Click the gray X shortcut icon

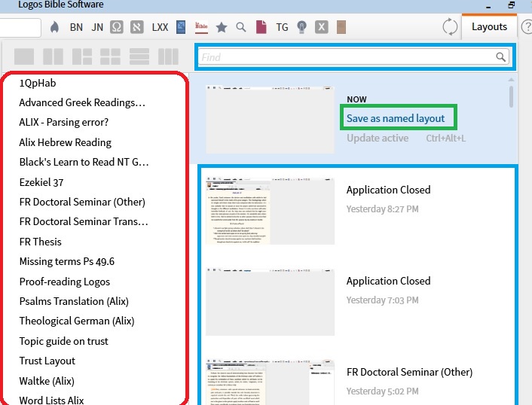(x=321, y=27)
